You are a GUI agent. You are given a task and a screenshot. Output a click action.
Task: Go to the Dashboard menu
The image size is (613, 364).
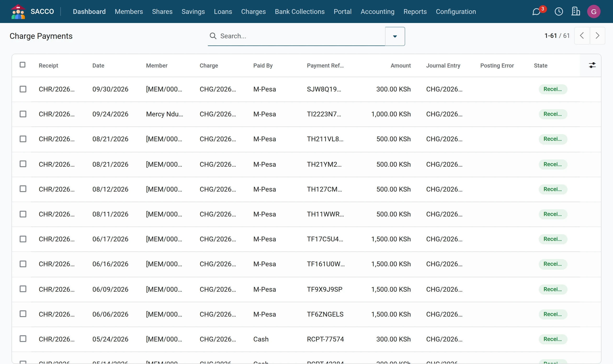[89, 11]
